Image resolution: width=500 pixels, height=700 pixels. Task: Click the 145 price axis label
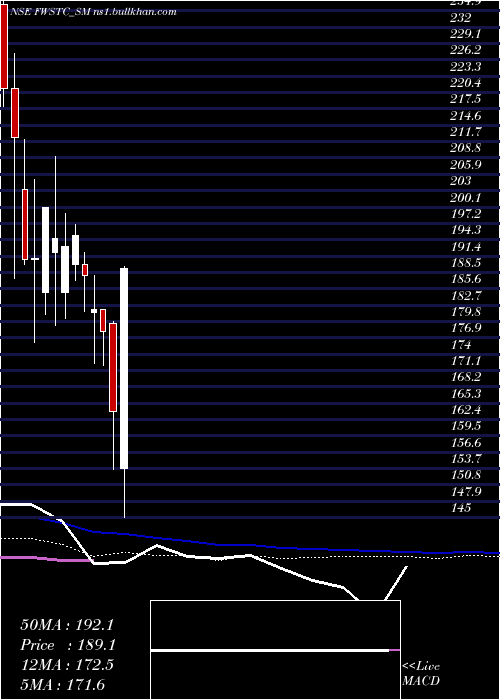pyautogui.click(x=461, y=508)
